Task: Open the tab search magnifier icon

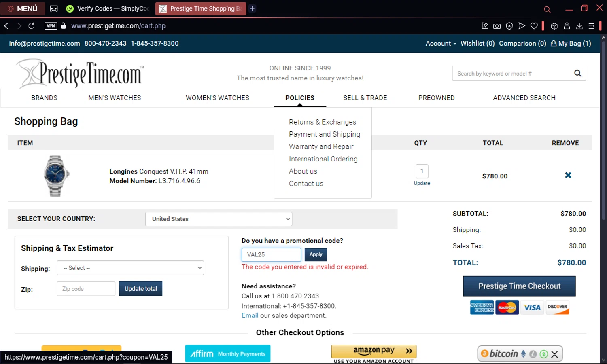Action: tap(547, 9)
